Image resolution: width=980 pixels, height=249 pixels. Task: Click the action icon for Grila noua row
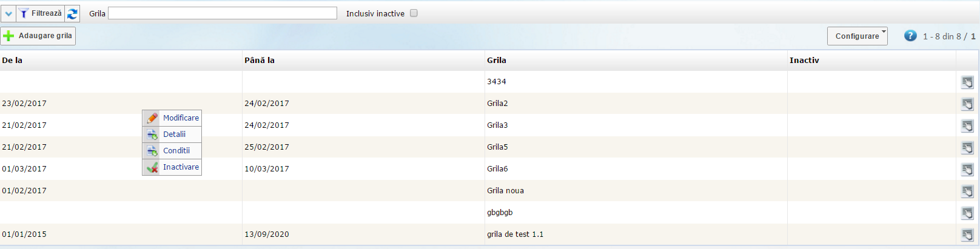tap(967, 191)
